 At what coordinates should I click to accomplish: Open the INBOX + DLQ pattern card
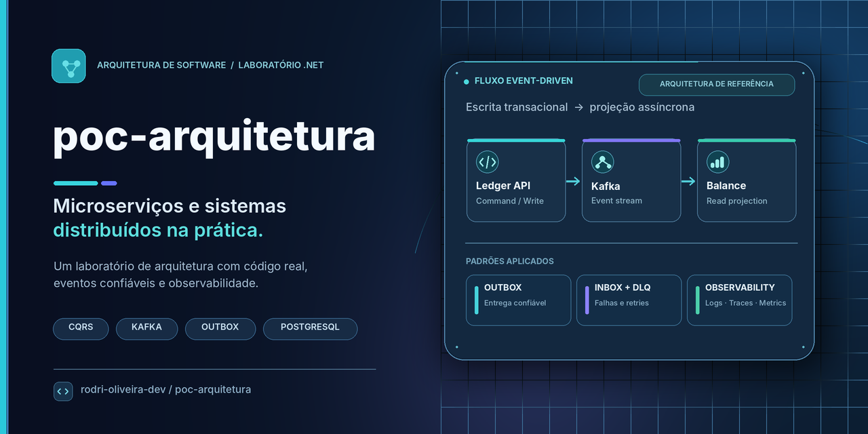[x=629, y=300]
